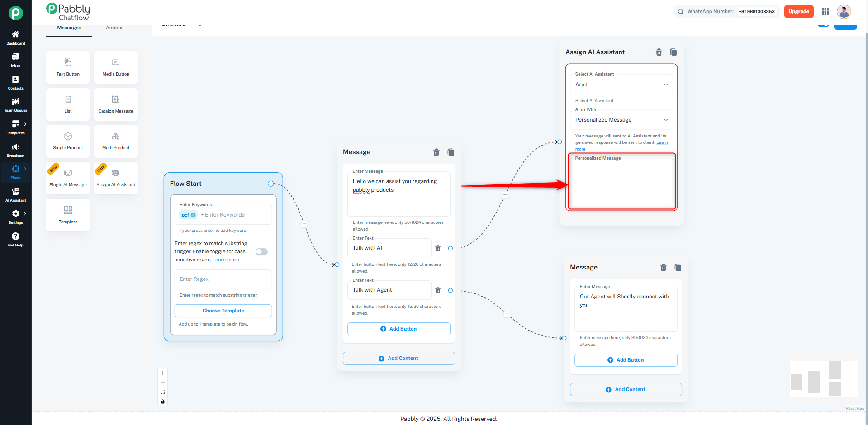Image resolution: width=868 pixels, height=425 pixels.
Task: Focus the Enter Regex field
Action: tap(223, 279)
